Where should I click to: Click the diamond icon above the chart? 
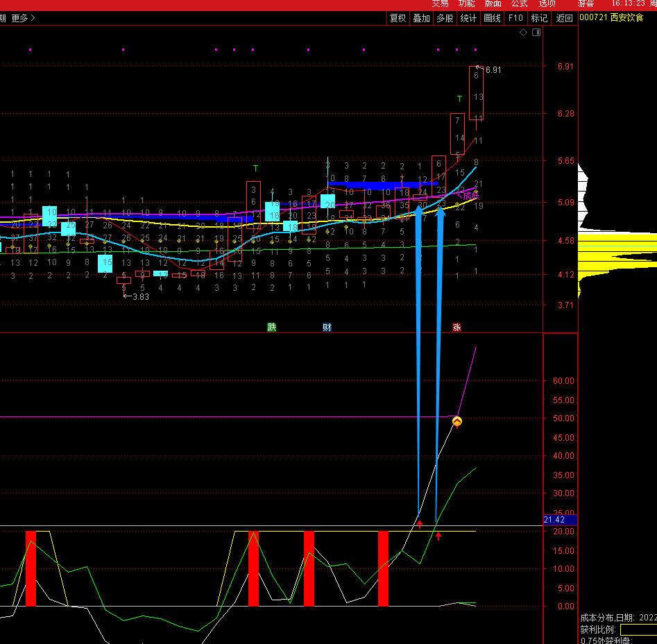click(523, 32)
